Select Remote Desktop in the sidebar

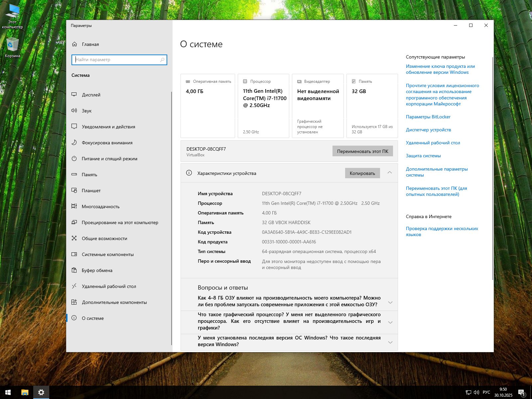109,286
